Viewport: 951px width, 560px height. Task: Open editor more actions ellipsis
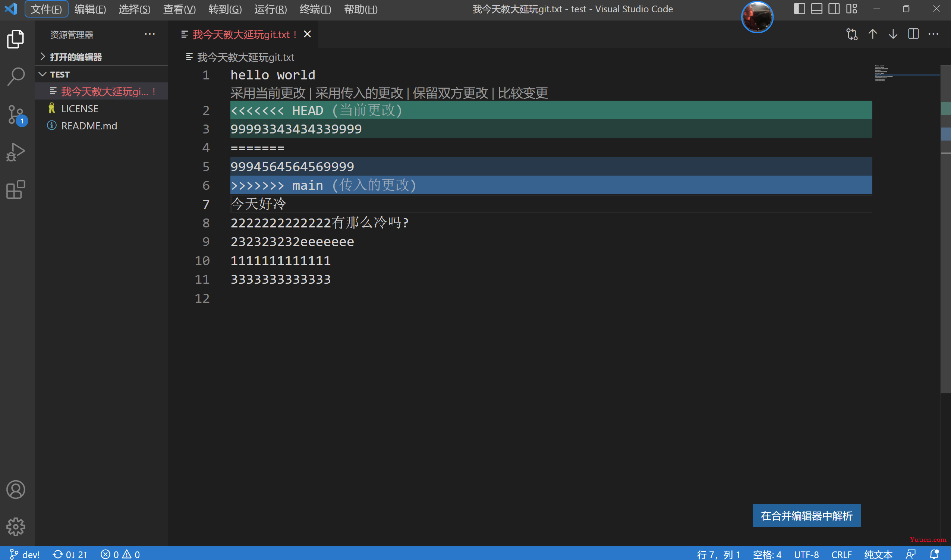933,34
